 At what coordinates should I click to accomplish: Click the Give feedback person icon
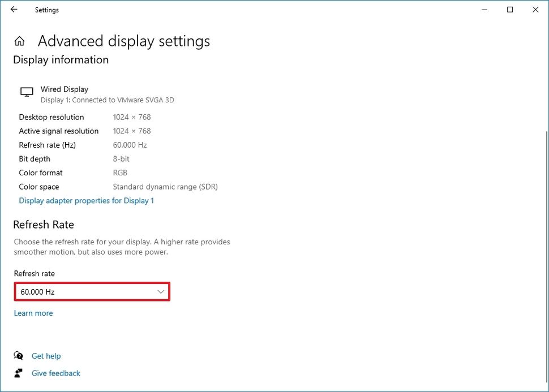coord(19,373)
